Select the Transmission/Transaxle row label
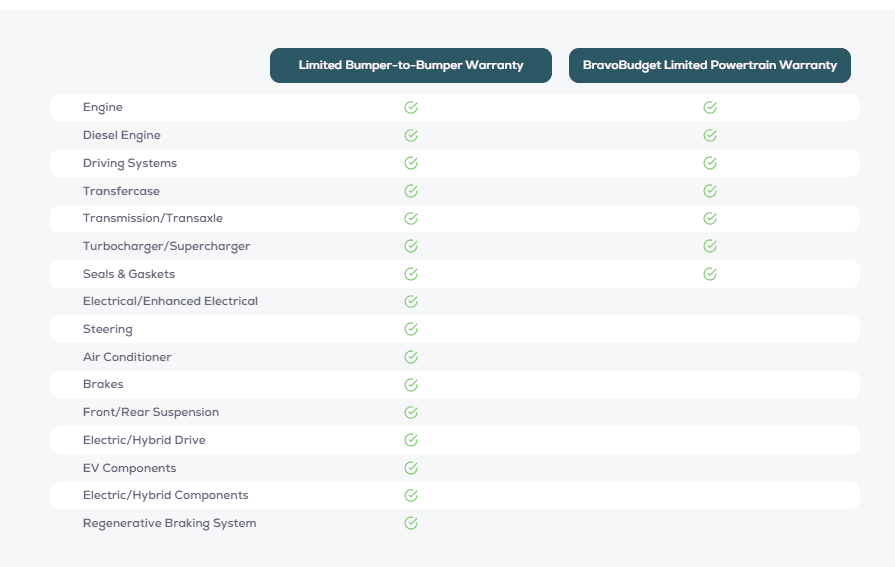Screen dimensions: 895x567 coord(152,218)
